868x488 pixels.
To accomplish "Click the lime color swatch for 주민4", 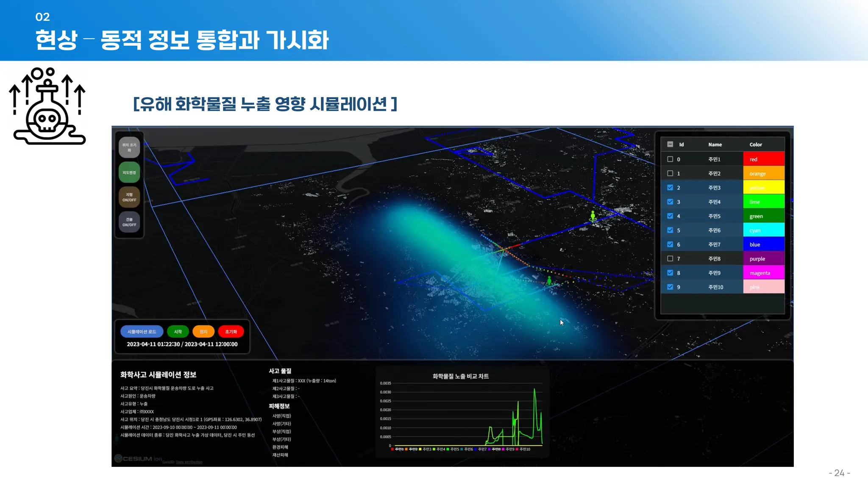I will coord(764,202).
